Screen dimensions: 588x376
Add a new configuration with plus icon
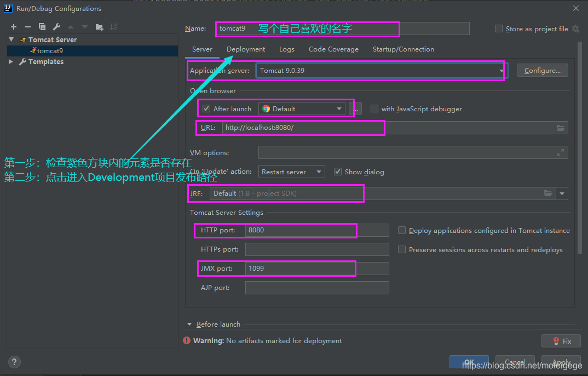click(14, 27)
